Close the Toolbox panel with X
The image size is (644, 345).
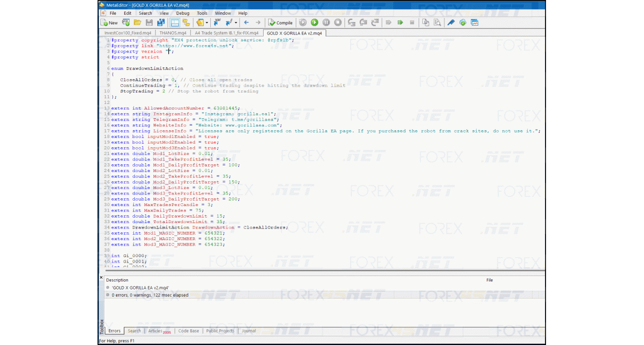pyautogui.click(x=102, y=277)
